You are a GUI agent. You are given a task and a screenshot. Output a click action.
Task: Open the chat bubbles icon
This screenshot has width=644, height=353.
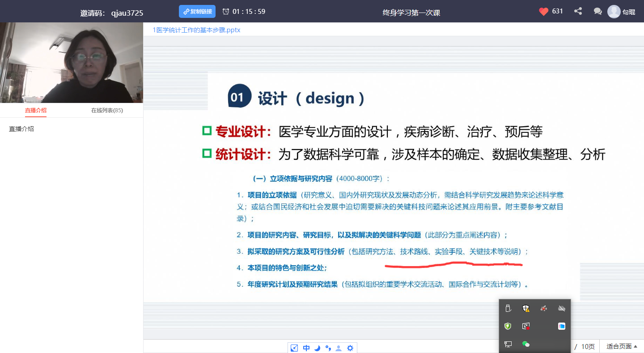597,12
